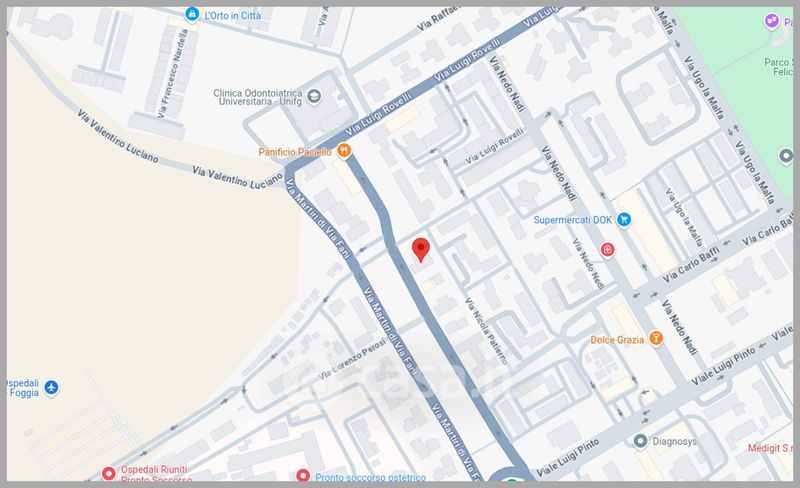The width and height of the screenshot is (800, 488).
Task: Click the pink pharmacy marker near Via Nedo Nadi
Action: 607,250
